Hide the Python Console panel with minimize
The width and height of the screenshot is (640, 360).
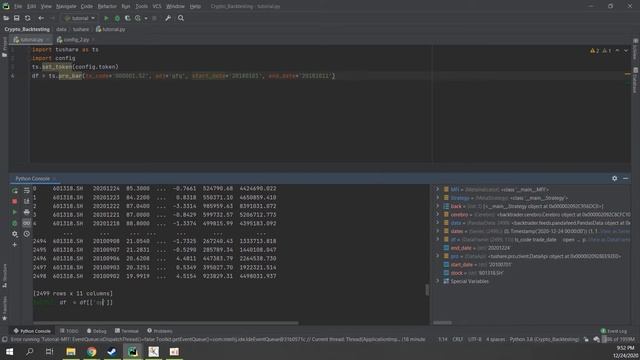[625, 178]
